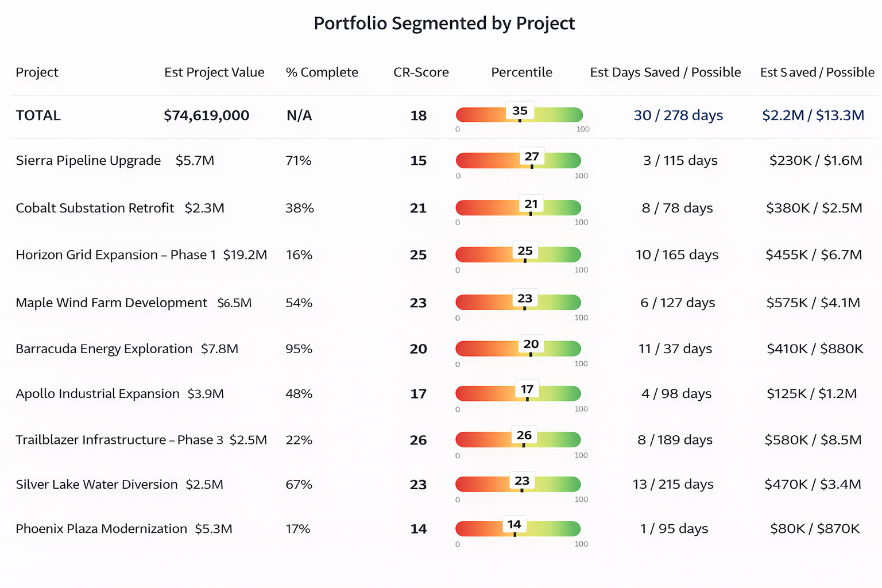Click the CR-Score column header

coord(421,72)
